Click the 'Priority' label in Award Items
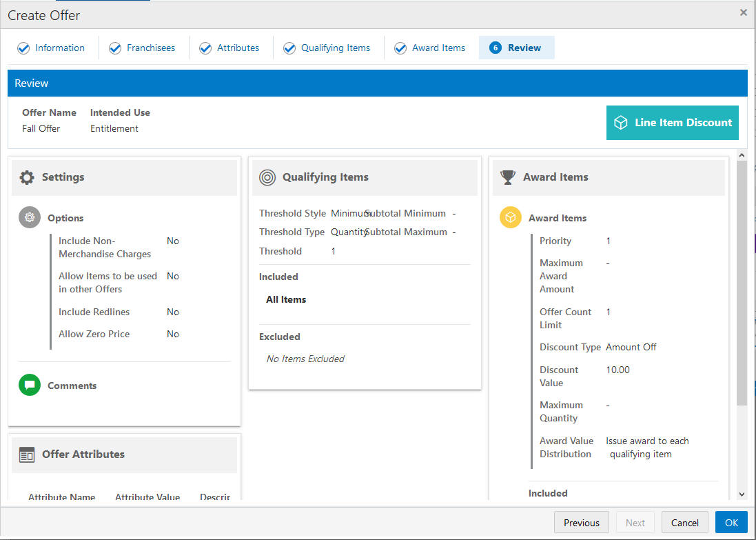The image size is (756, 540). pos(555,241)
